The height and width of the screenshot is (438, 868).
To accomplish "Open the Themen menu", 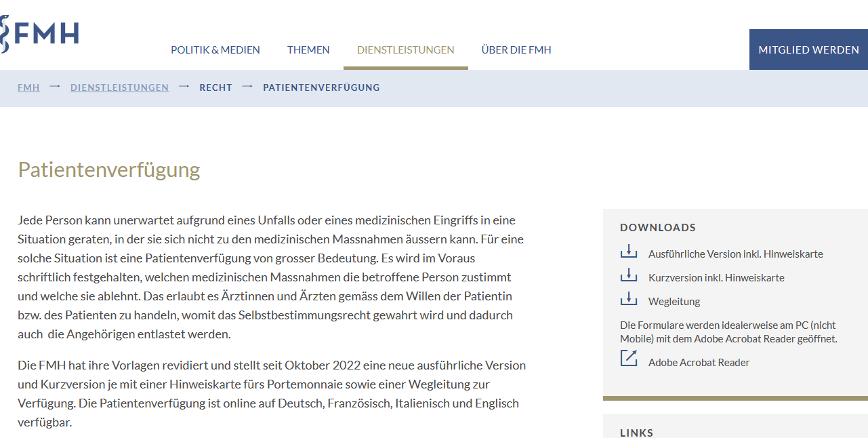I will pyautogui.click(x=308, y=49).
